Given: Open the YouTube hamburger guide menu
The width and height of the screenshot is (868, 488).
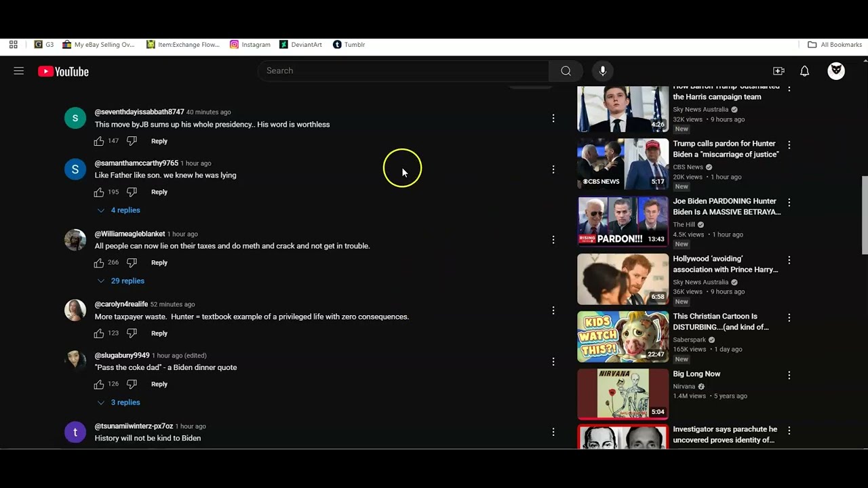Looking at the screenshot, I should coord(19,71).
